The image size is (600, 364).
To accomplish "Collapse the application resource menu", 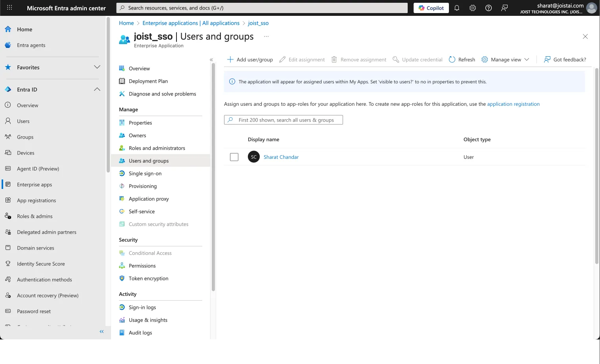I will (211, 60).
